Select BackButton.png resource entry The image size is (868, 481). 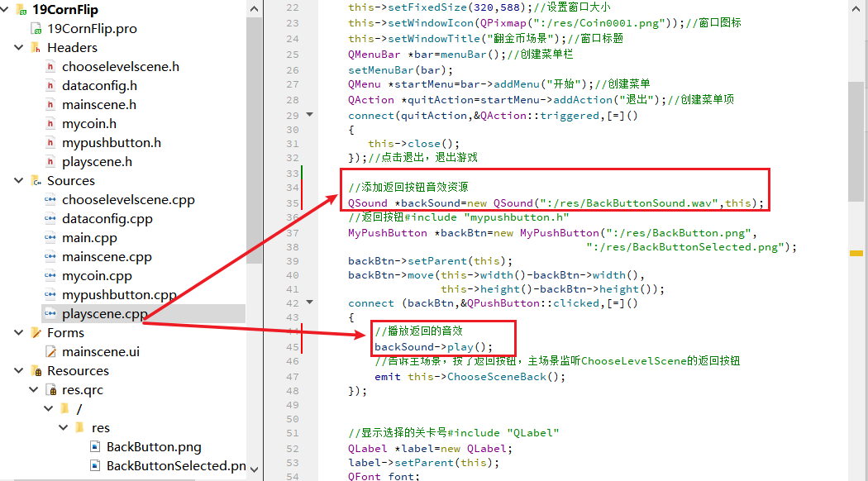pyautogui.click(x=154, y=446)
